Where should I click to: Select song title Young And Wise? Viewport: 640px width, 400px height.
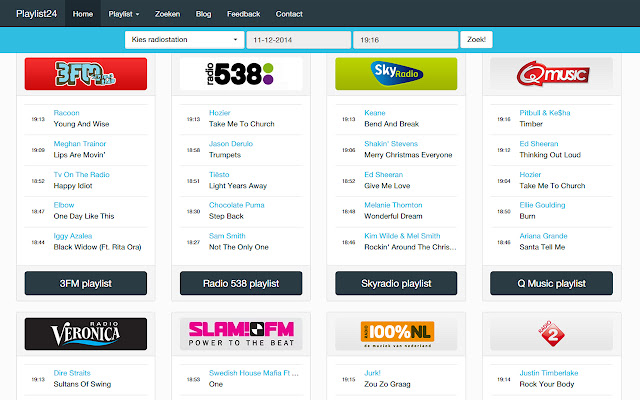coord(81,124)
